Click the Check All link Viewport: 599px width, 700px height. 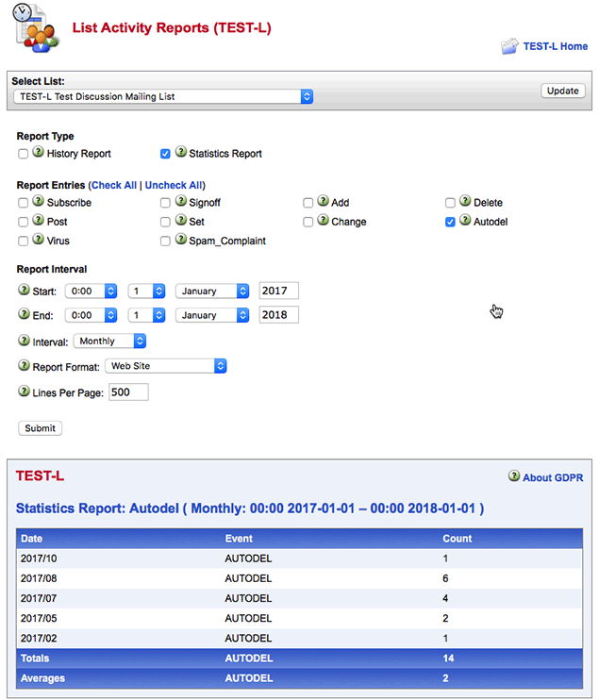114,185
